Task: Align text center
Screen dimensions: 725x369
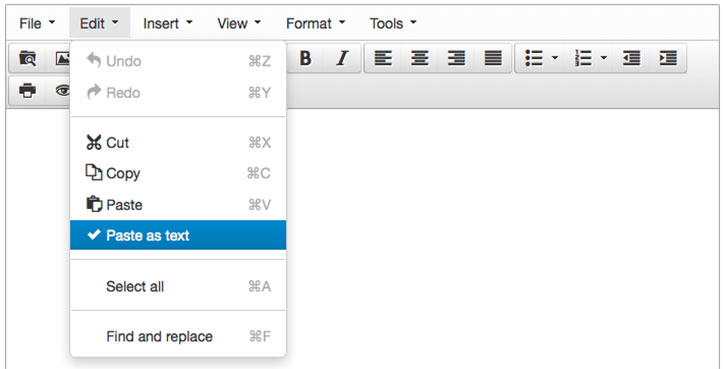Action: pyautogui.click(x=419, y=58)
